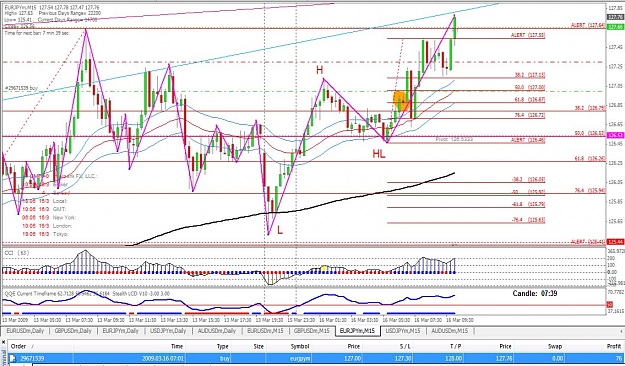Click the yellow dot in the CCI window
625x366 pixels.
324,268
